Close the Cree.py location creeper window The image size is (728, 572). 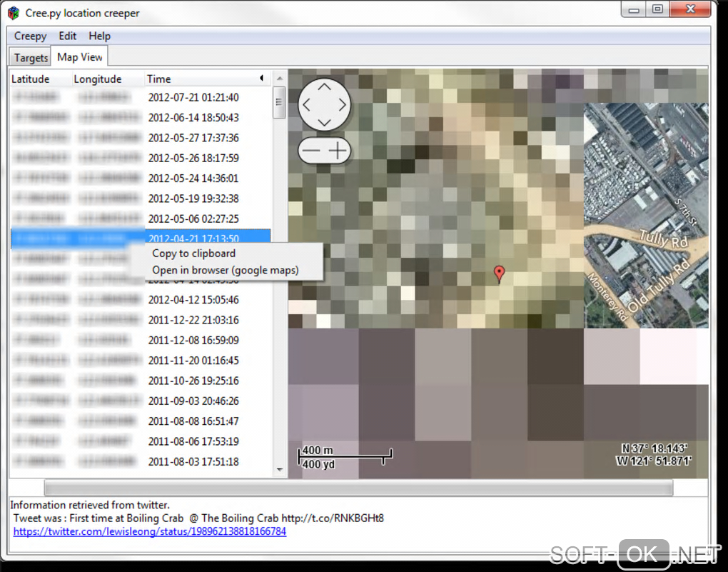click(x=690, y=9)
